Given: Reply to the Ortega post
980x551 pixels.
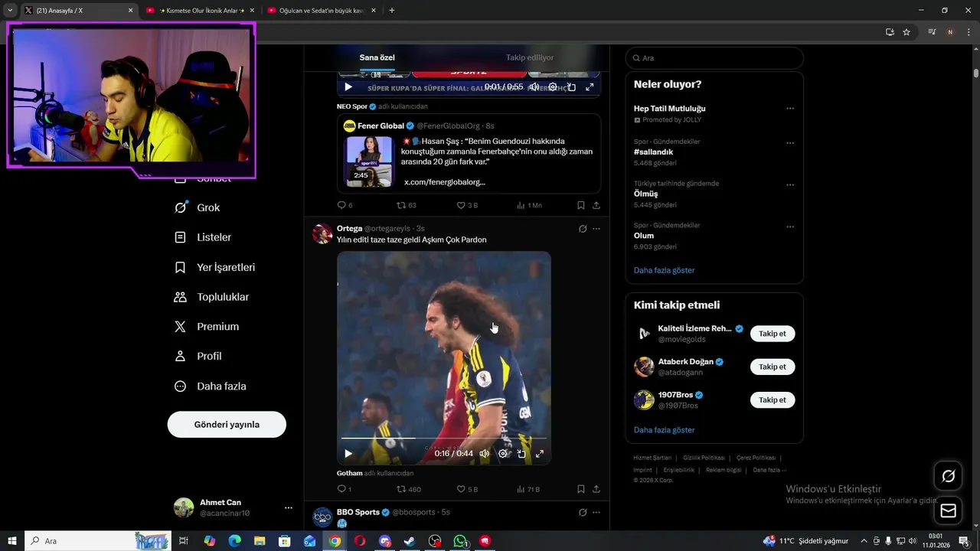Looking at the screenshot, I should 342,489.
